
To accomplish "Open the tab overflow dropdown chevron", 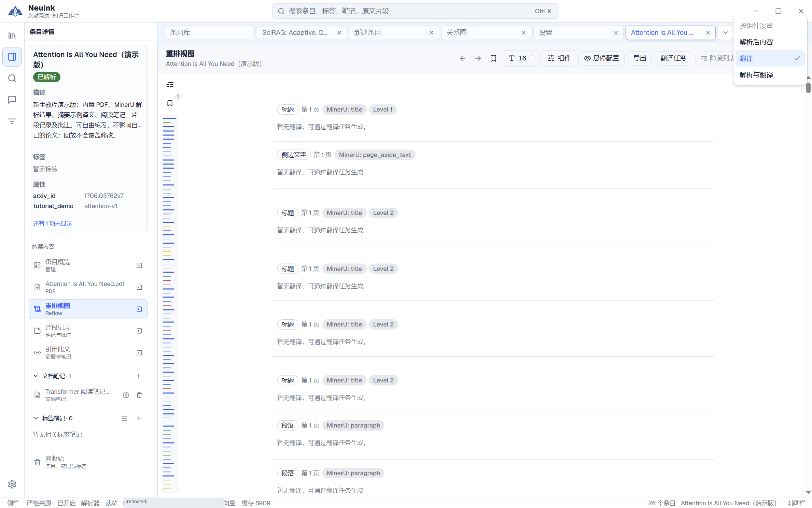I will 725,33.
